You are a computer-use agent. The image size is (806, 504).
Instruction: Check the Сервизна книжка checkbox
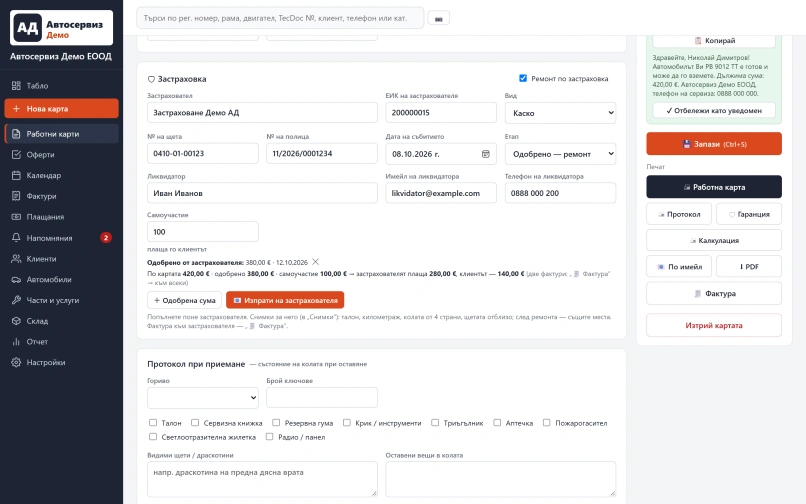pos(195,423)
